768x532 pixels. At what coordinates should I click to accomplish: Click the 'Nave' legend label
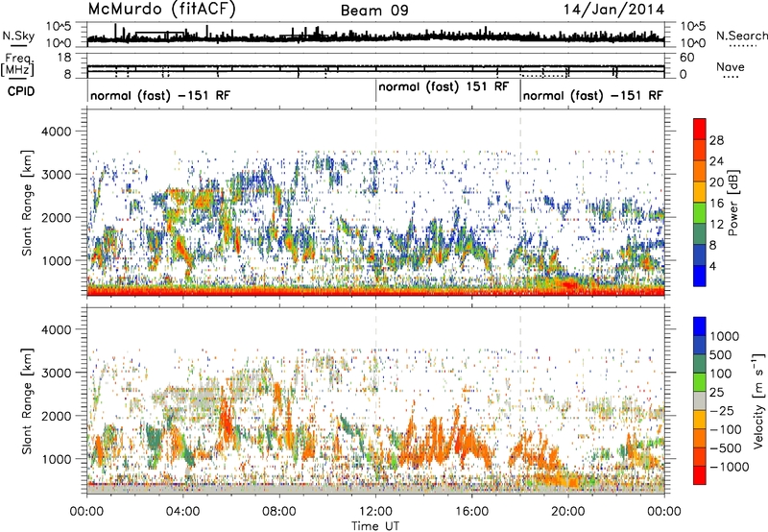tap(731, 67)
